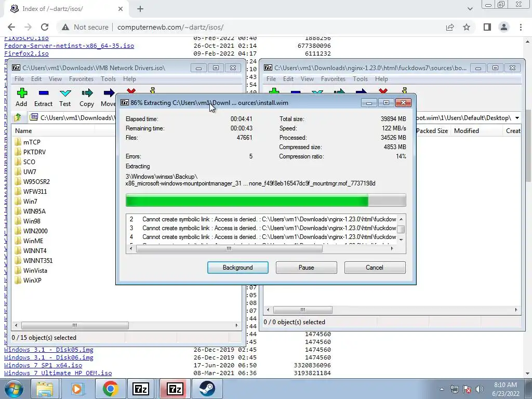The width and height of the screenshot is (532, 399).
Task: Open File menu in the nginx 7-Zip window
Action: 271,79
